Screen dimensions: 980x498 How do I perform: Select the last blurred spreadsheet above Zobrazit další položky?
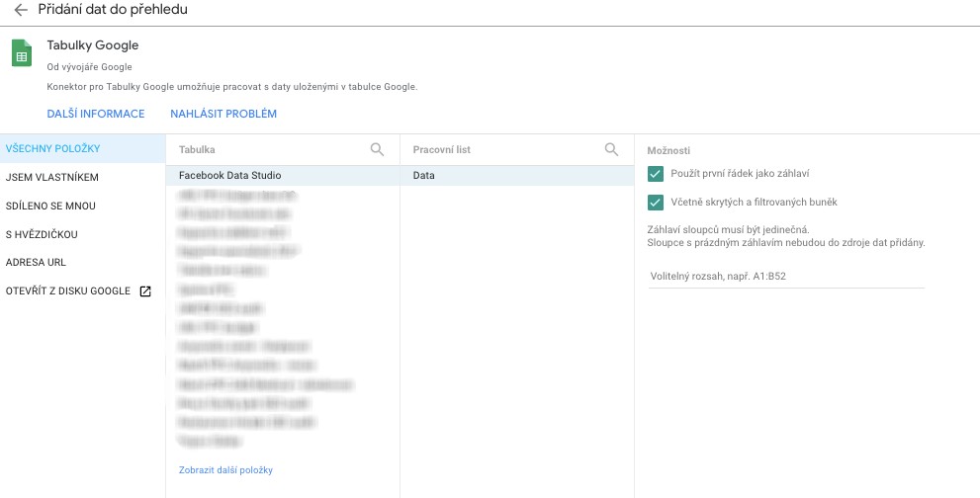coord(210,441)
